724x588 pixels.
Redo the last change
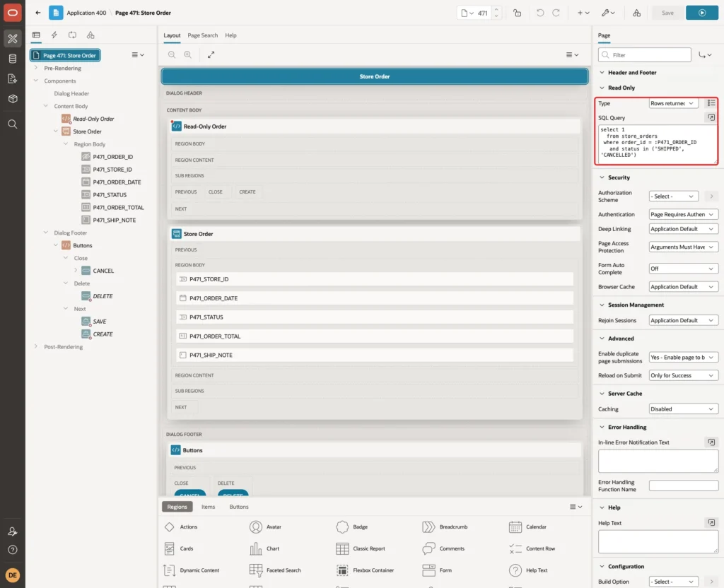pyautogui.click(x=556, y=13)
